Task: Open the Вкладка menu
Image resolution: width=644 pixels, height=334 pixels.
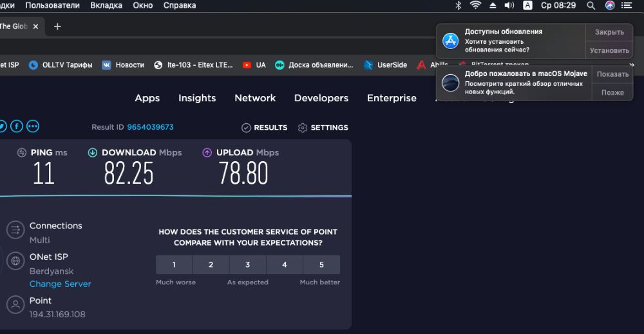Action: tap(106, 5)
